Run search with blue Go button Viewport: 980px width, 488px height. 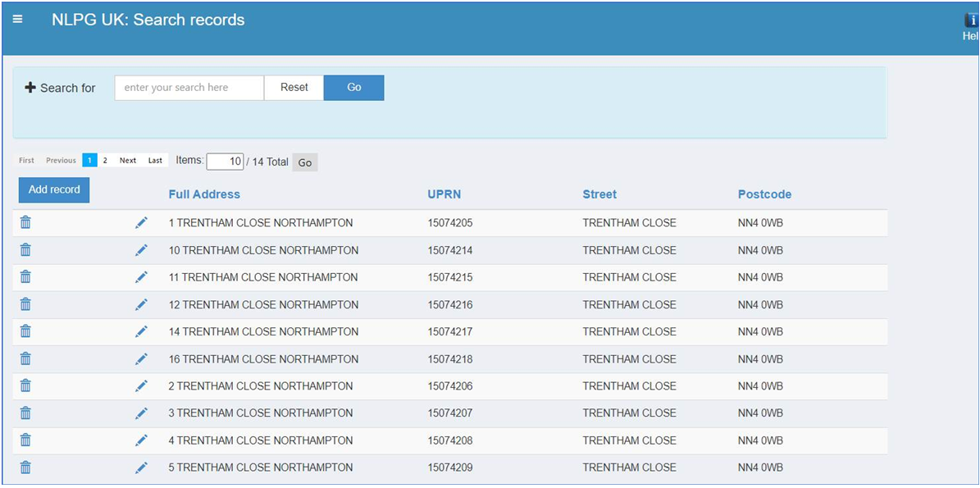coord(353,88)
